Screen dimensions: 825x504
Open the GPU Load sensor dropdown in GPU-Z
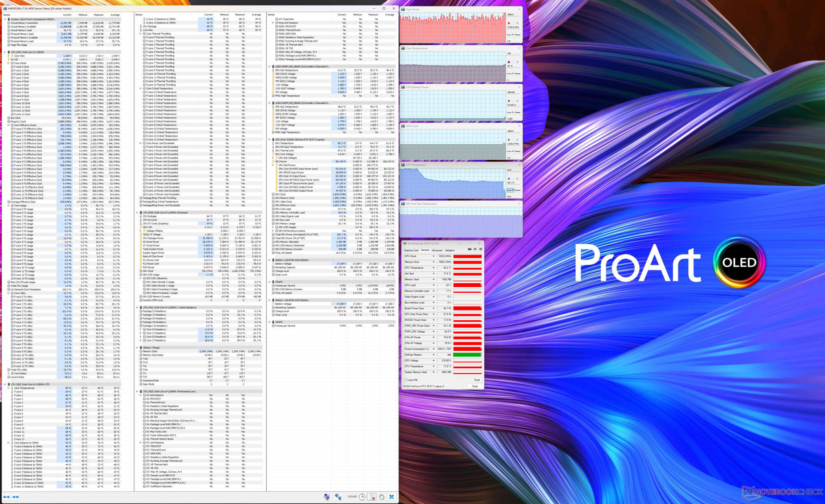(x=433, y=285)
